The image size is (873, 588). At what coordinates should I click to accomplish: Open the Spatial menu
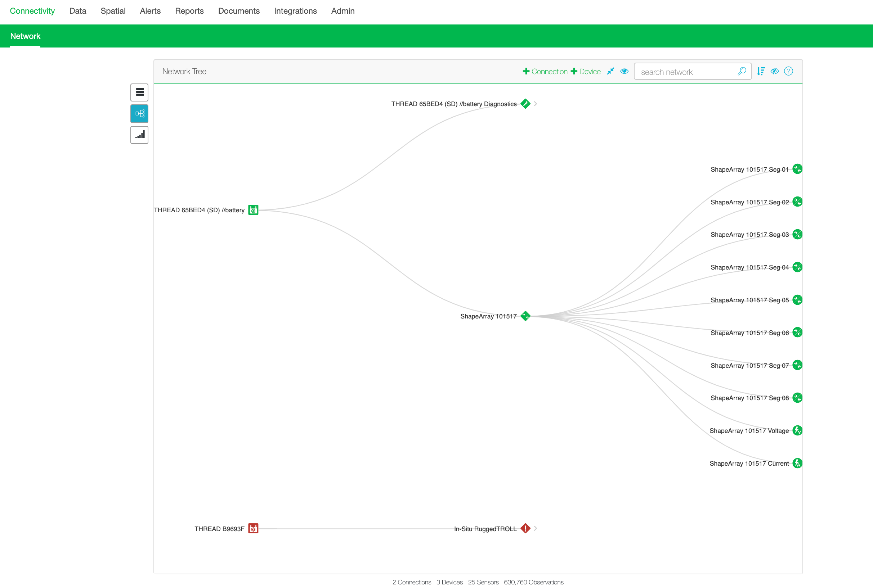point(113,11)
